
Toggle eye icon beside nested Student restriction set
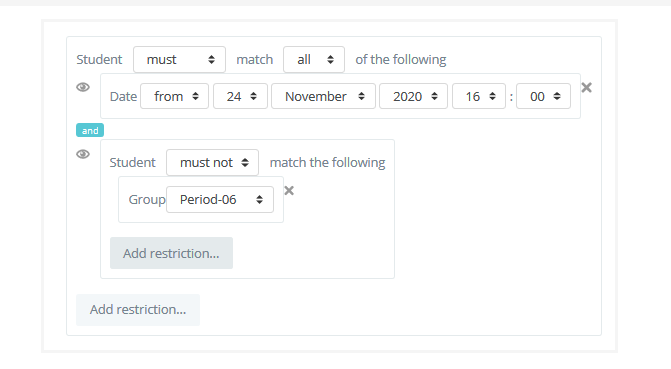click(x=83, y=154)
